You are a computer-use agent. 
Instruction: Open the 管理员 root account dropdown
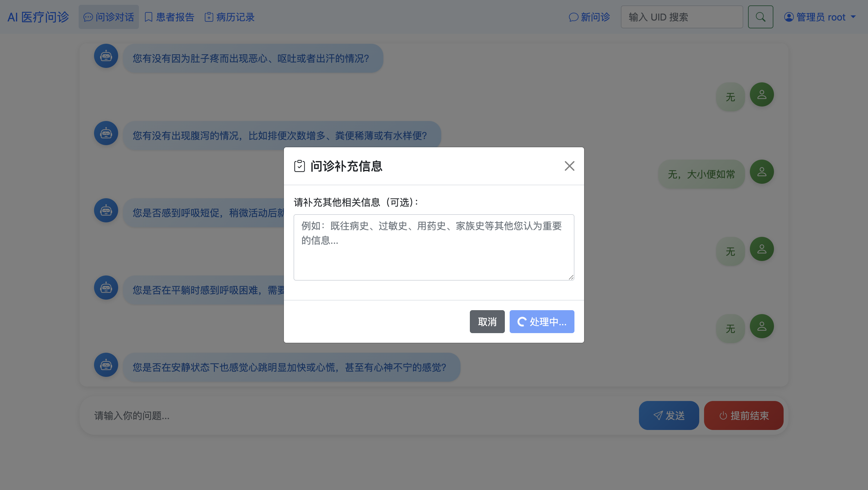point(819,17)
